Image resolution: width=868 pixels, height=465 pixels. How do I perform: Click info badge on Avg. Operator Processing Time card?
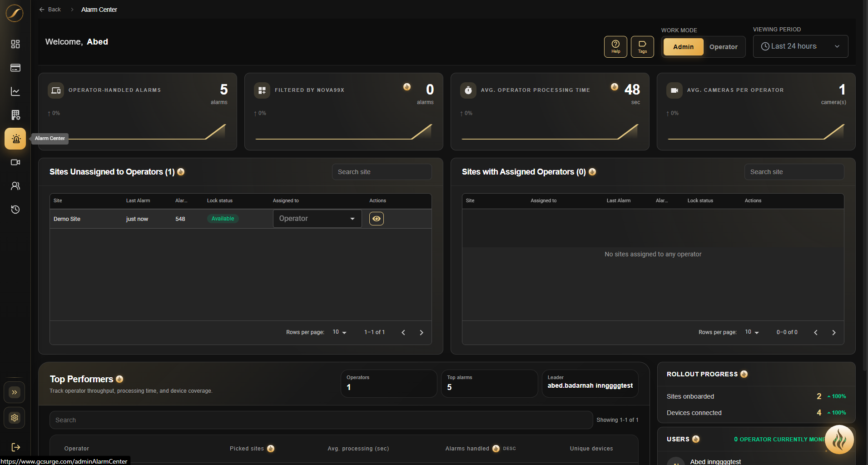pyautogui.click(x=614, y=87)
